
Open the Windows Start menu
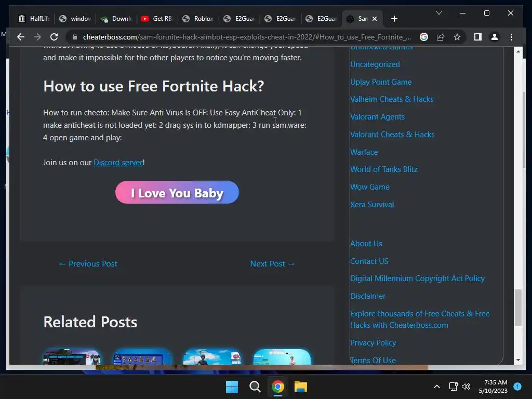(232, 387)
